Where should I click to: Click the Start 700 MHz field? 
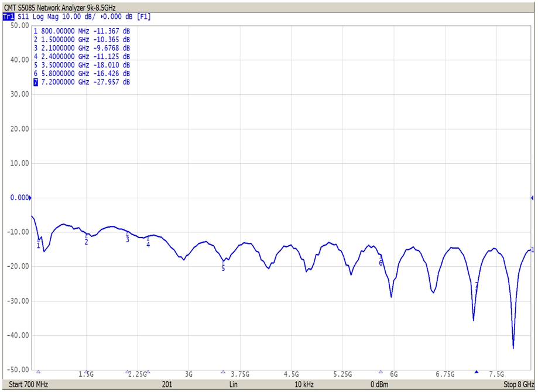(29, 384)
